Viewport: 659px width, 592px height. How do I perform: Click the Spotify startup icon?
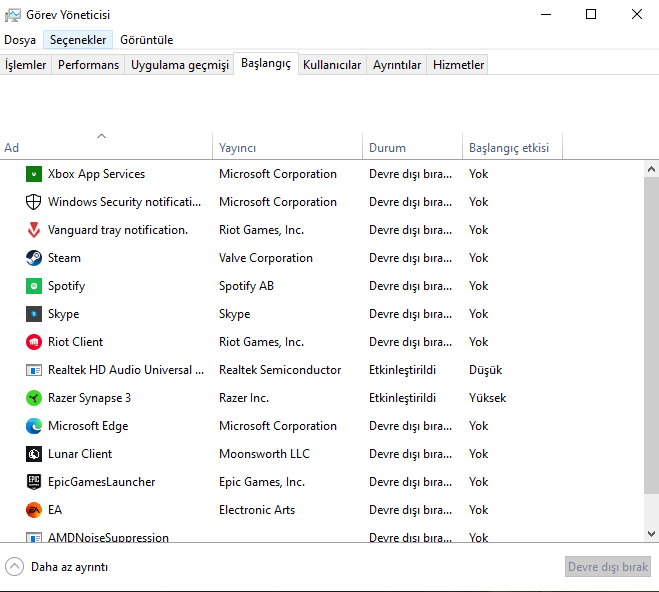pyautogui.click(x=33, y=286)
